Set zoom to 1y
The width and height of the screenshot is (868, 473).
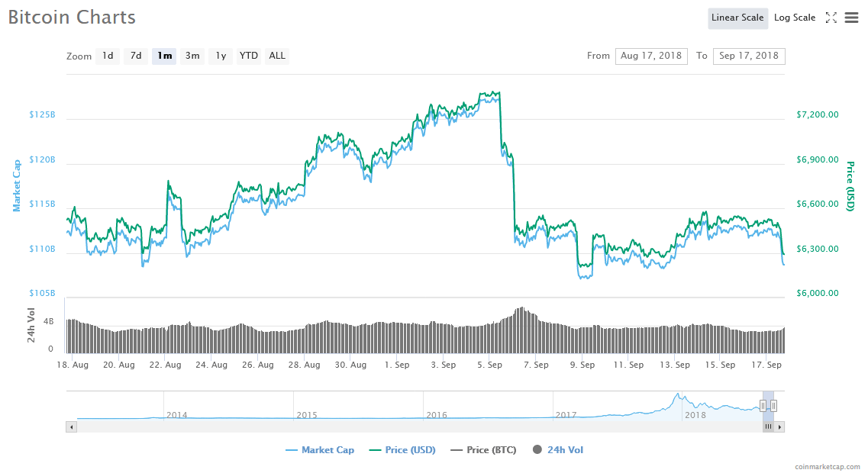(x=221, y=56)
